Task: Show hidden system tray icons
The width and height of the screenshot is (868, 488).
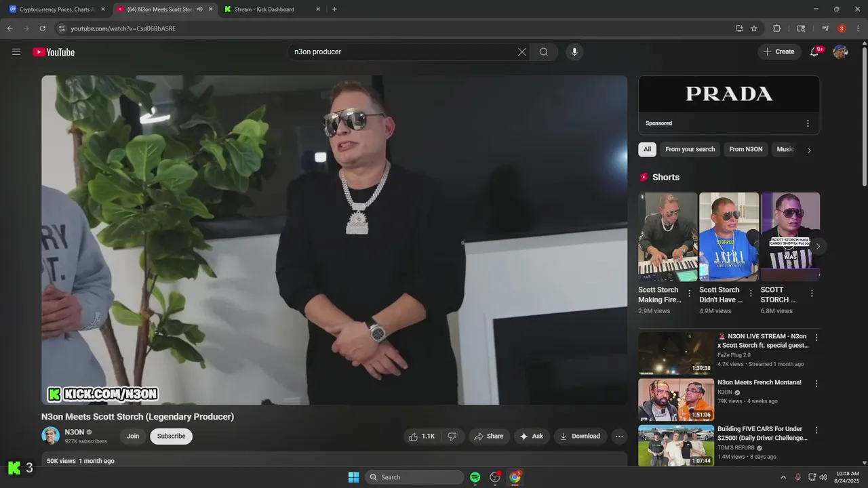Action: click(x=783, y=477)
